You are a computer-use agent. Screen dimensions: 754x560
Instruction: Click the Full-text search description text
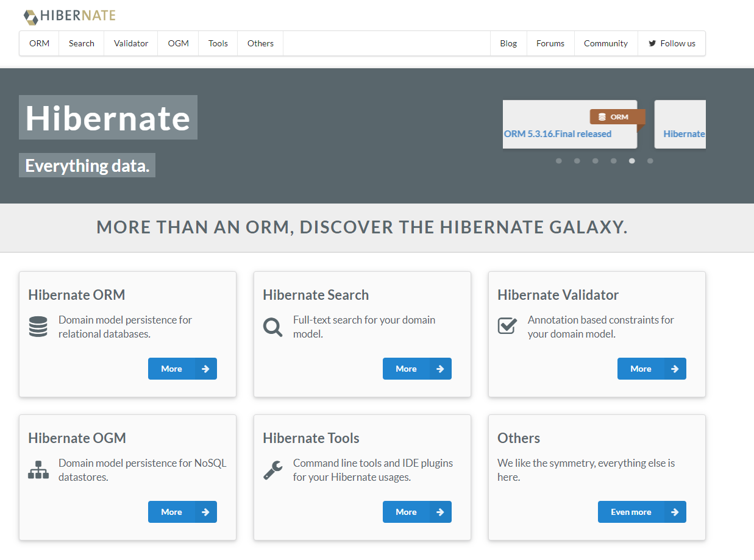coord(364,327)
